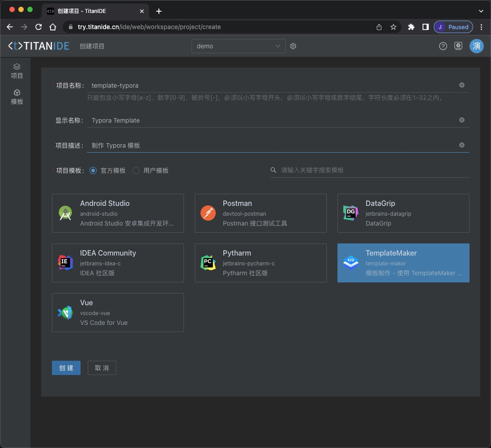Open the help question mark icon
The height and width of the screenshot is (448, 491).
(443, 46)
